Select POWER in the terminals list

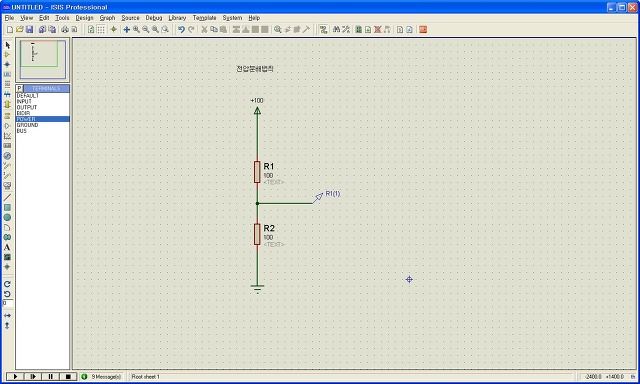click(x=42, y=119)
